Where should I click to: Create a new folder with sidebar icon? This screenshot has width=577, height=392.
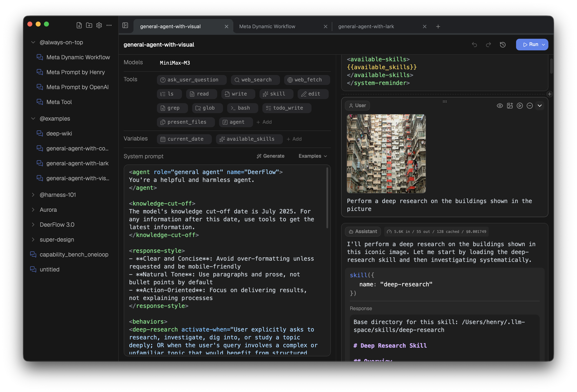tap(89, 25)
